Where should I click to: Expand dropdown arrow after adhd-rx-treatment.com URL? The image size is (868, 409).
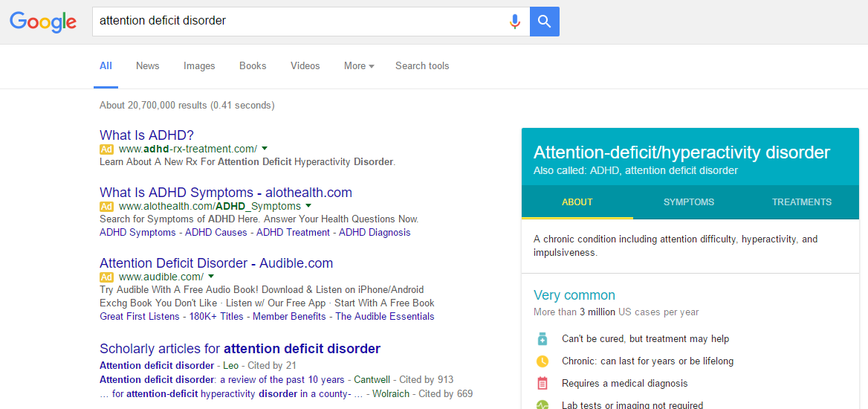265,149
